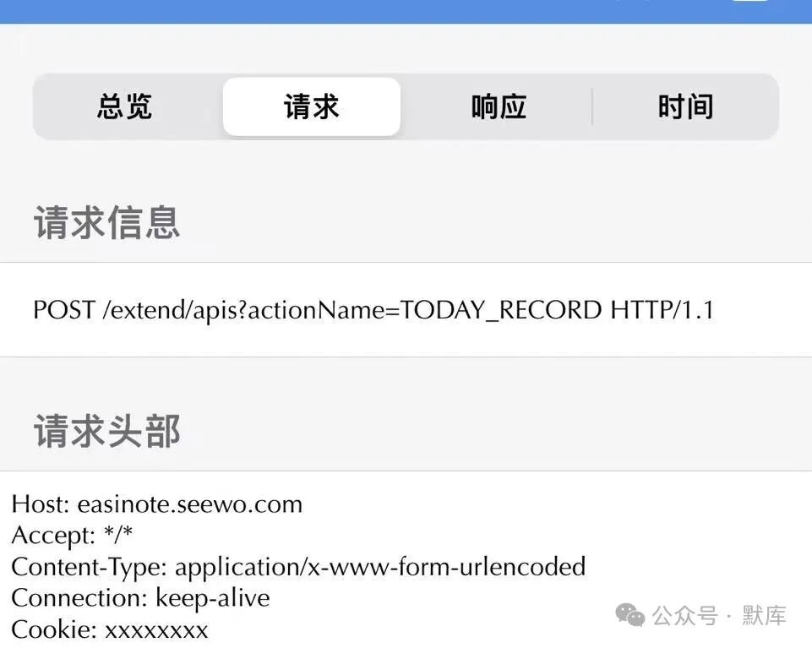Click the application/x-www-form-urlencoded value

pyautogui.click(x=380, y=567)
